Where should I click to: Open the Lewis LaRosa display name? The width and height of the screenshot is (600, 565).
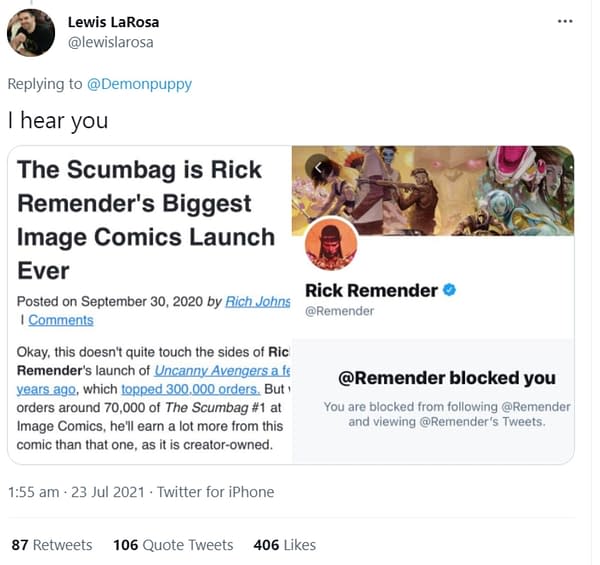point(113,22)
